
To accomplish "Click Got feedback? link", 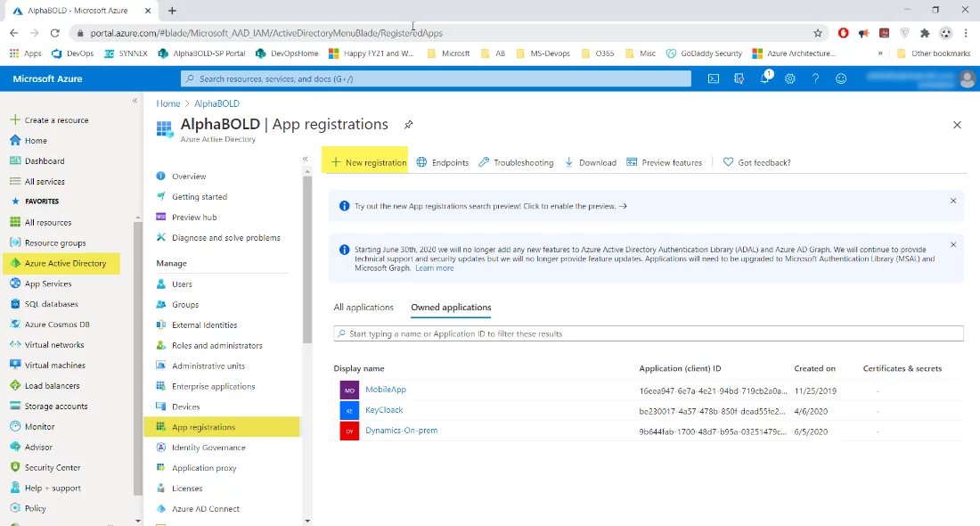I will click(x=757, y=162).
